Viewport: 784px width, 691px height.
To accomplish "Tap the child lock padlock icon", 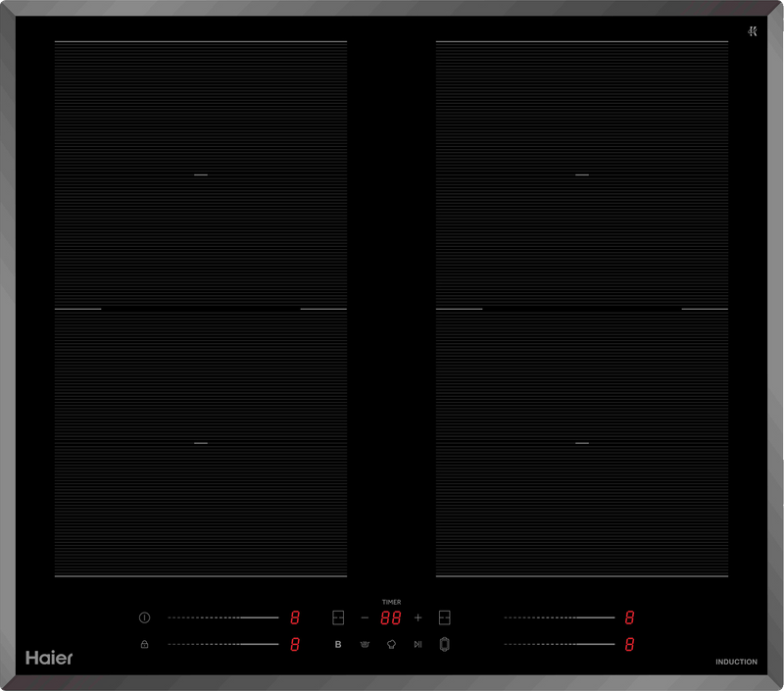I will click(144, 644).
